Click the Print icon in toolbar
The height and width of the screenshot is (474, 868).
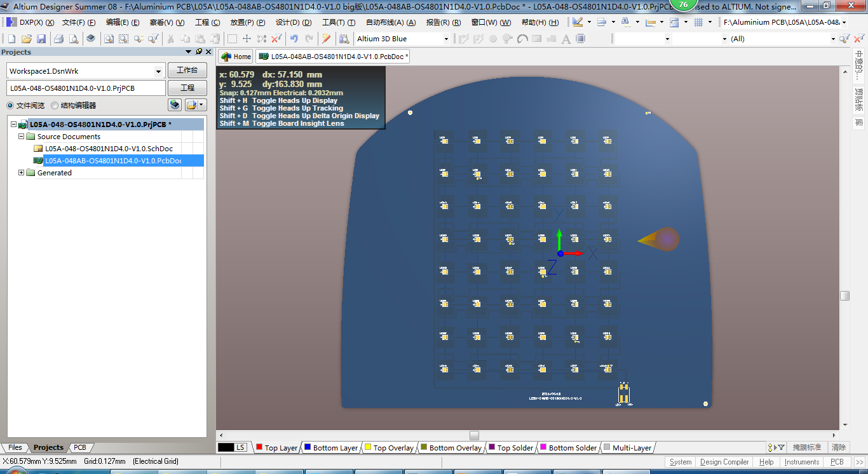pyautogui.click(x=59, y=39)
